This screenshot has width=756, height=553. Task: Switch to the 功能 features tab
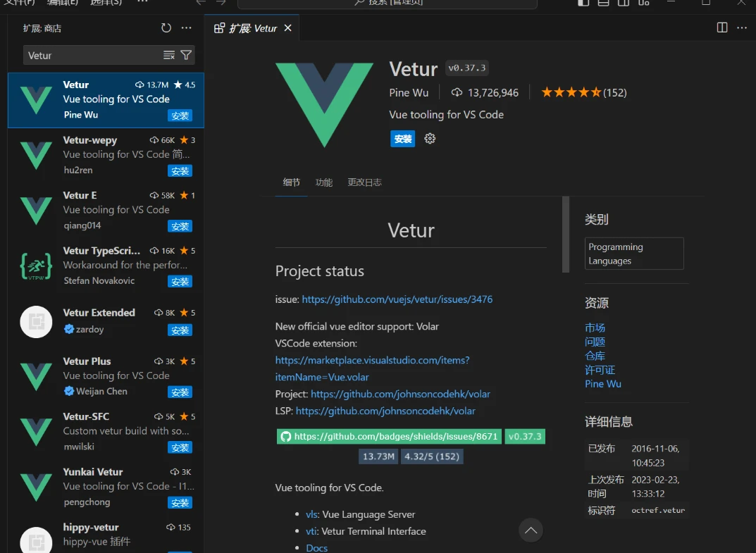point(323,182)
